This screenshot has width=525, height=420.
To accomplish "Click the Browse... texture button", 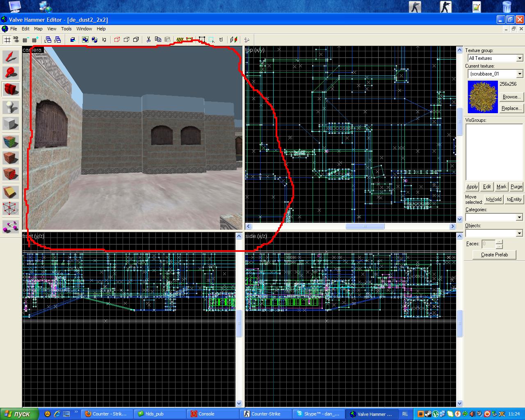I will click(511, 97).
